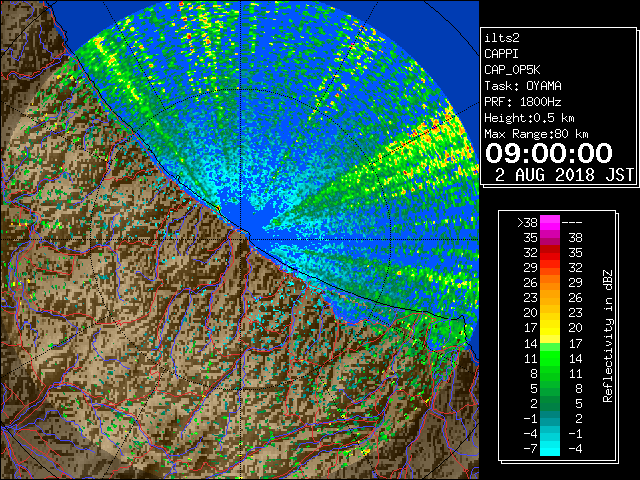Pick the cyan -7 to -4 dBZ legend band
Image resolution: width=640 pixels, height=480 pixels.
[550, 448]
